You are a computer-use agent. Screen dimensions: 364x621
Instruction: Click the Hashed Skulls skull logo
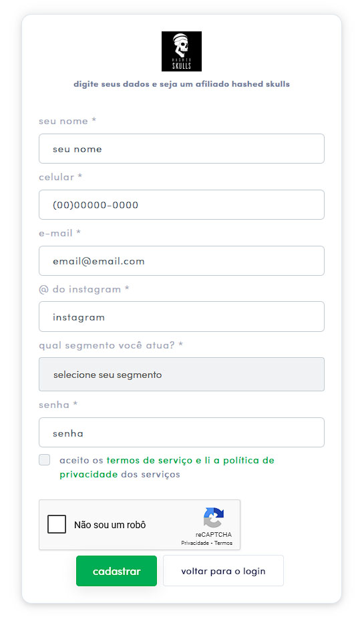[182, 51]
